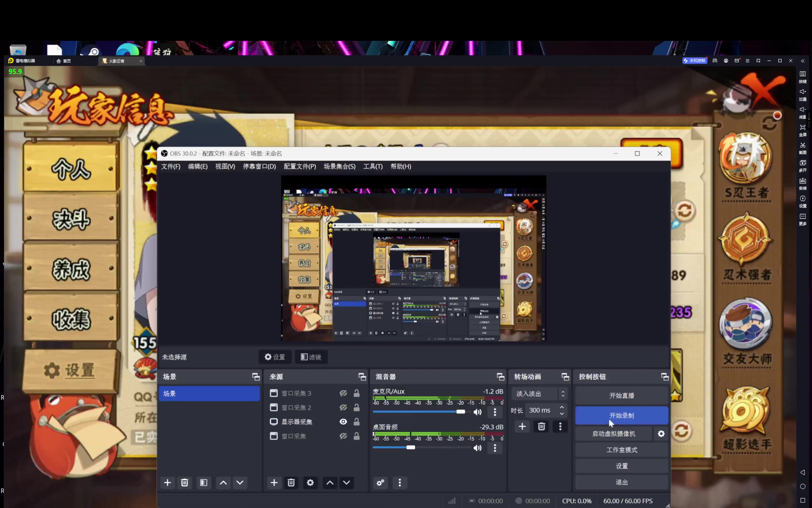This screenshot has width=812, height=508.
Task: Add a new scene with the plus icon
Action: point(167,483)
